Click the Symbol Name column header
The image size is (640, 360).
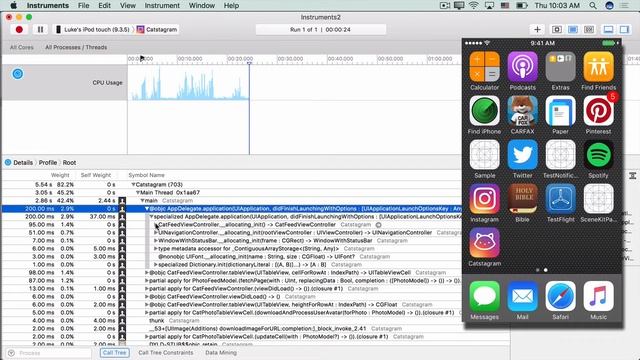(x=147, y=175)
